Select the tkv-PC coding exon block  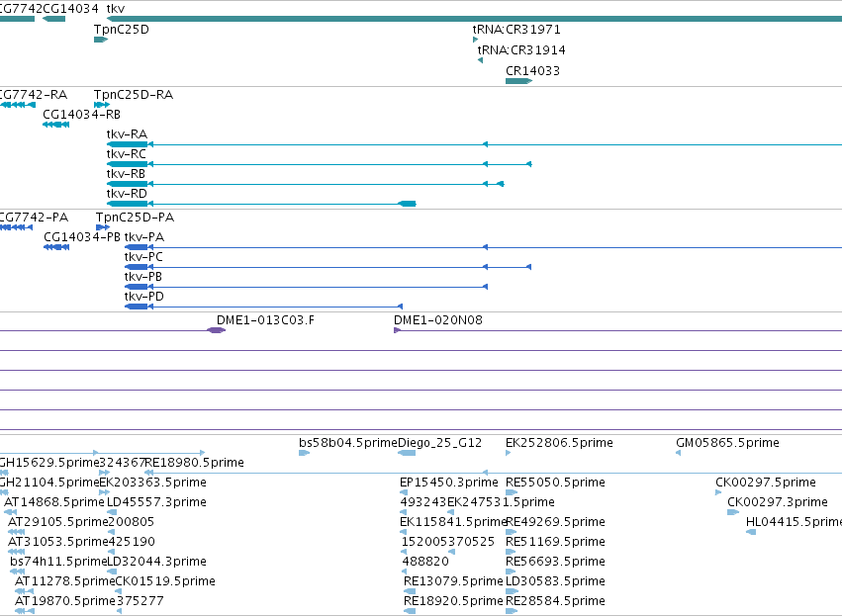pyautogui.click(x=136, y=267)
